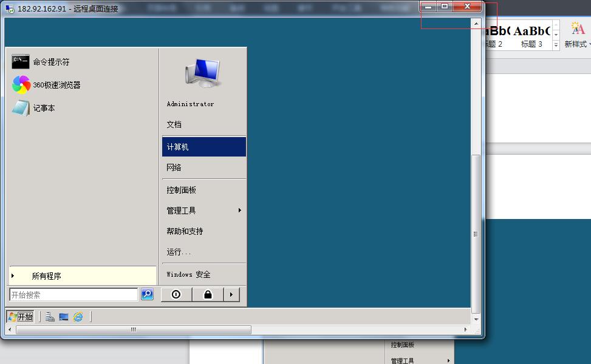
Task: Expand 所有程序 list
Action: tap(83, 276)
